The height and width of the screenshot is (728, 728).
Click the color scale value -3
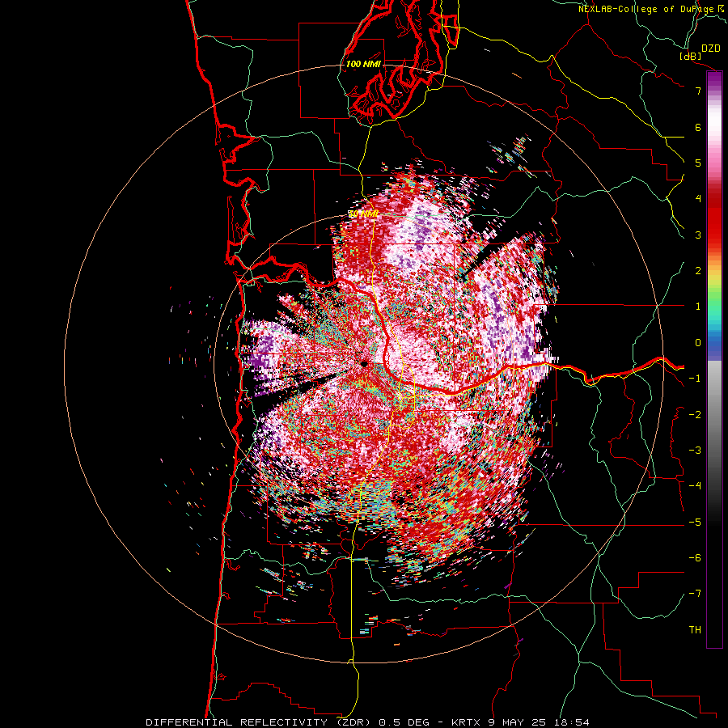[x=695, y=451]
